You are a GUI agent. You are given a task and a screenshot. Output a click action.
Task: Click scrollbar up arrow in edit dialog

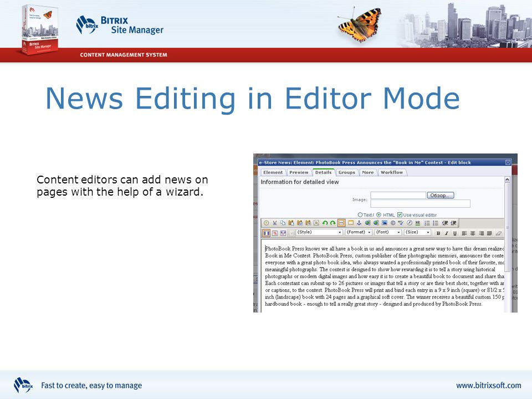[507, 180]
